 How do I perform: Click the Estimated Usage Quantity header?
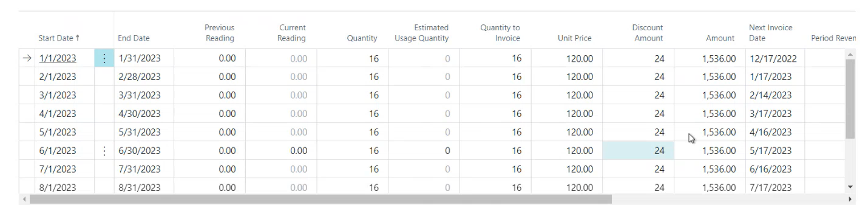[x=421, y=33]
